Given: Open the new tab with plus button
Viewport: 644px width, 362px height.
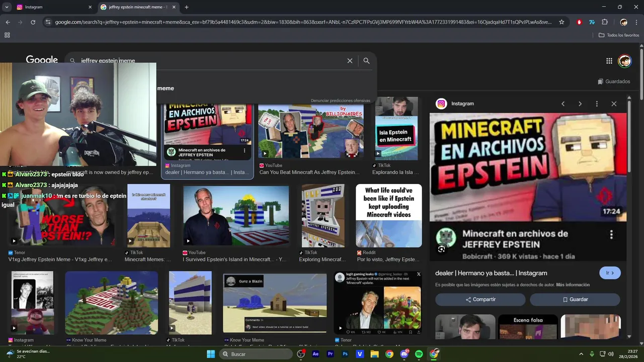Looking at the screenshot, I should coord(187,7).
